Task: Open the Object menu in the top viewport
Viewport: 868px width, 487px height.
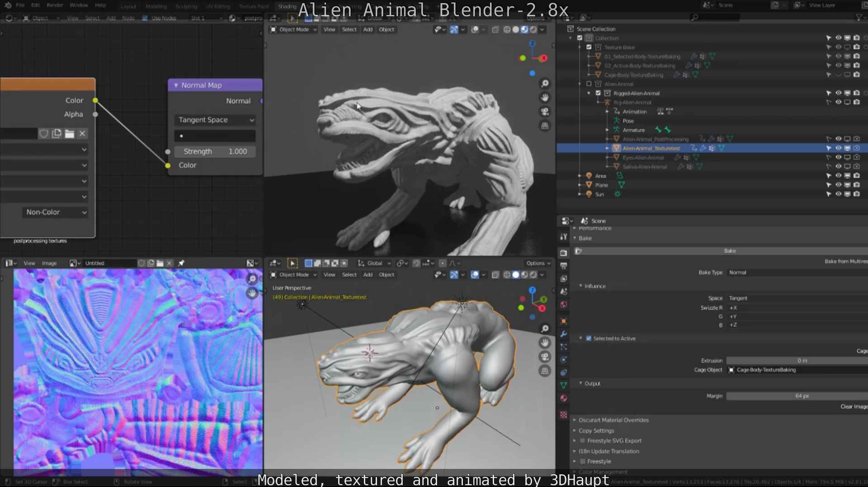Action: coord(387,29)
